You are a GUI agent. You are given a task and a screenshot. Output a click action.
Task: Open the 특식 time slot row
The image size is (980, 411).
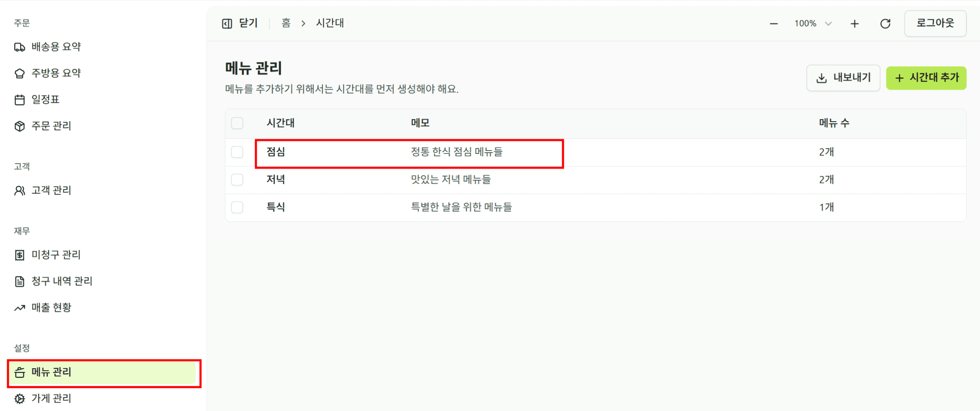[276, 207]
